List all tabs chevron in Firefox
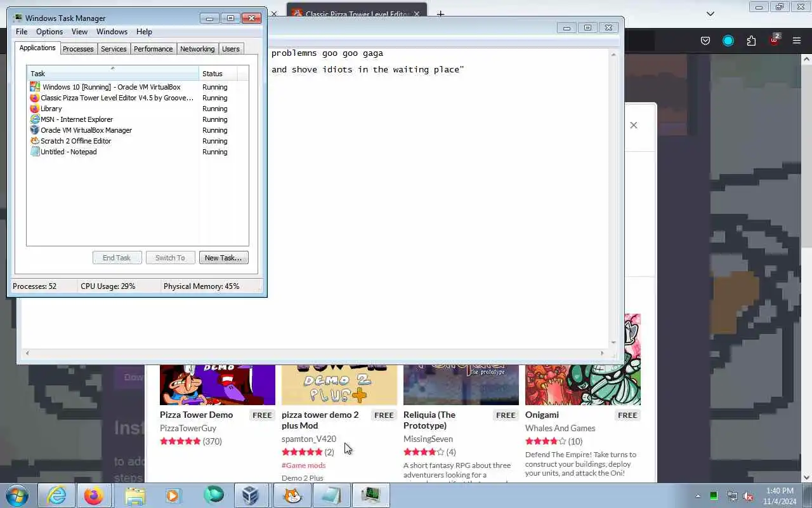 (710, 13)
